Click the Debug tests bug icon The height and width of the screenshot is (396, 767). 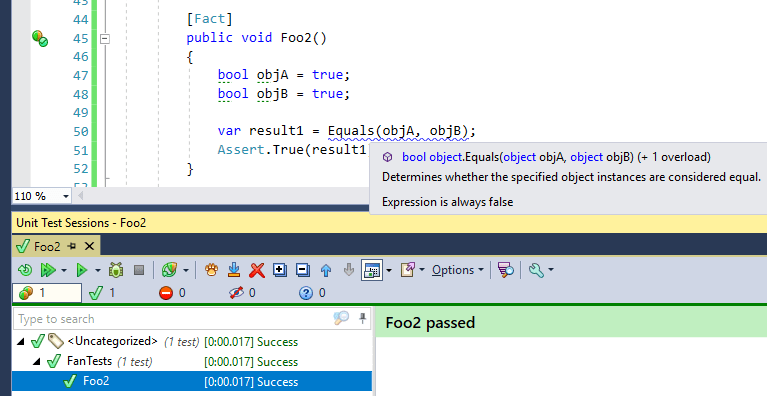pyautogui.click(x=116, y=270)
